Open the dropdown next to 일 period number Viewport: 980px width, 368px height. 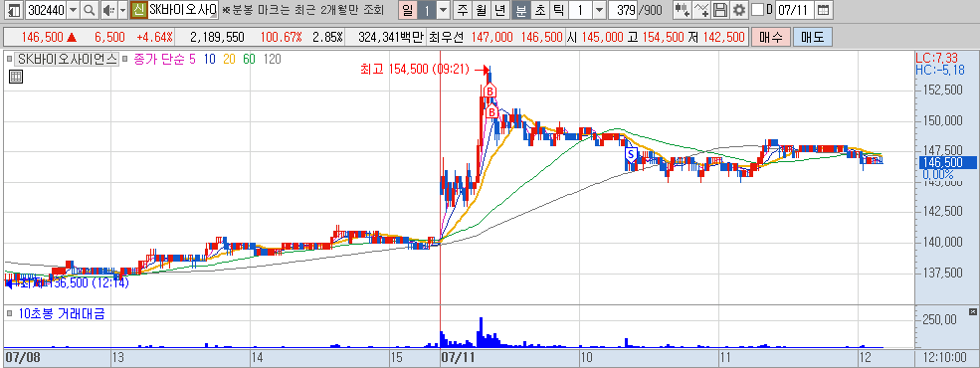click(x=443, y=10)
